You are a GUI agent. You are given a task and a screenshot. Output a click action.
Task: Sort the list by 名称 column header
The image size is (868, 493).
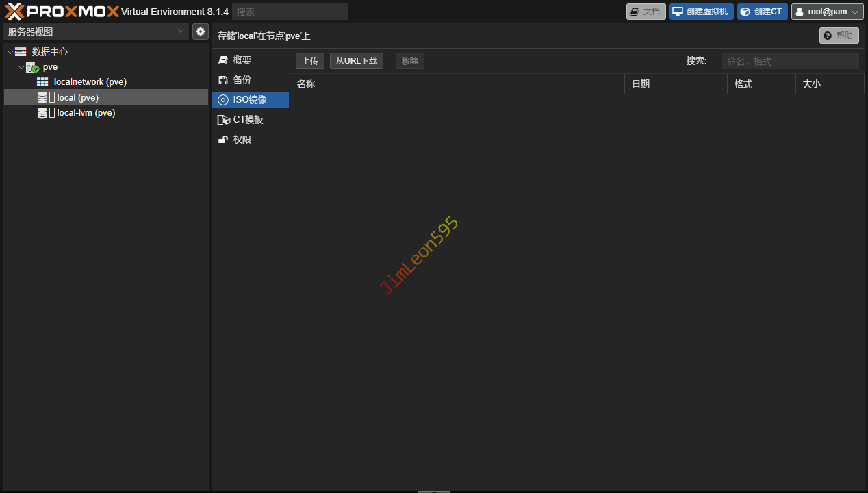pos(457,84)
